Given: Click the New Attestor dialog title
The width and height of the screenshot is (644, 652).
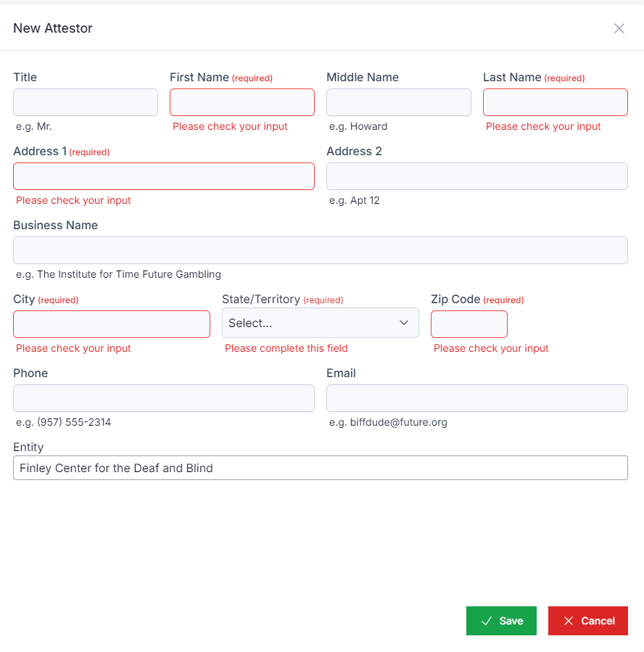Looking at the screenshot, I should (x=53, y=28).
